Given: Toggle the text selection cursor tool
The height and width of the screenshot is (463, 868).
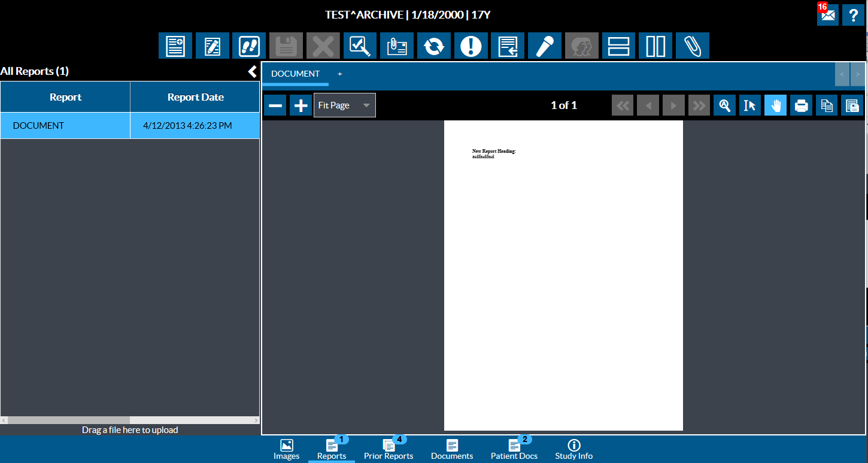Looking at the screenshot, I should pyautogui.click(x=750, y=105).
